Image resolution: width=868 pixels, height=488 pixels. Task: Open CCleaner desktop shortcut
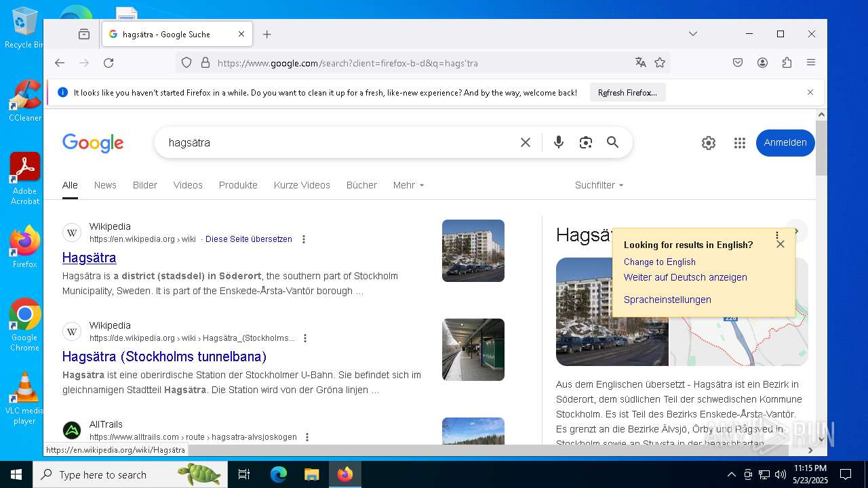24,101
